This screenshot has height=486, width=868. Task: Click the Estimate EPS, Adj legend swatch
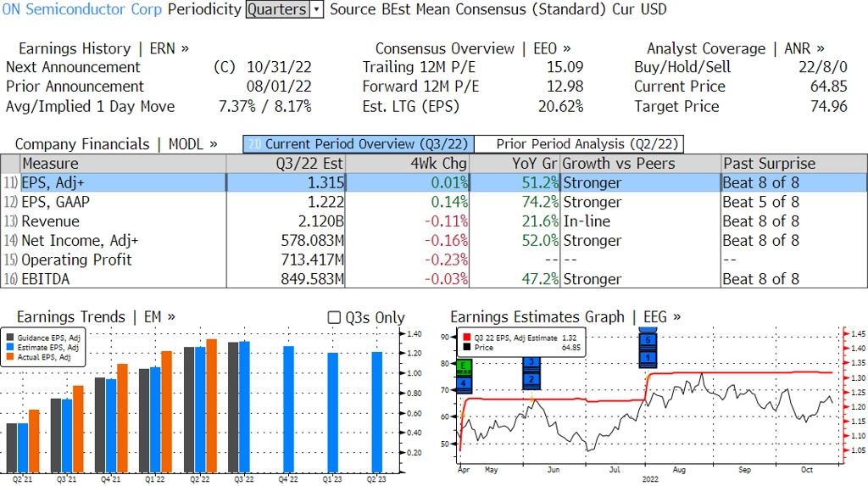pos(10,348)
